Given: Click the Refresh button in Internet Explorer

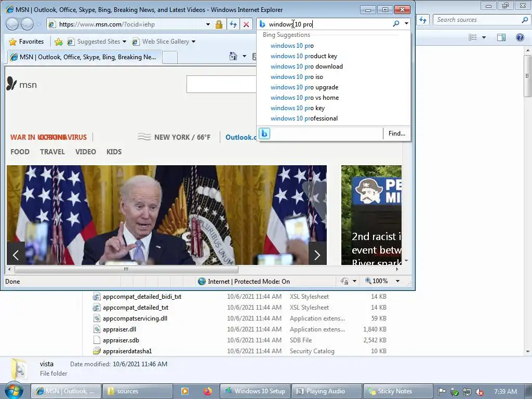Looking at the screenshot, I should point(233,24).
